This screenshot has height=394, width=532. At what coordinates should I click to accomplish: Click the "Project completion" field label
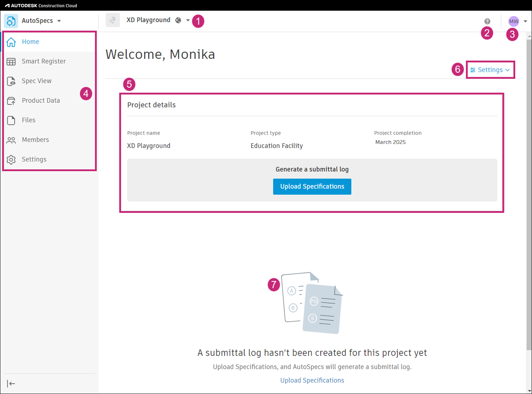pos(398,133)
